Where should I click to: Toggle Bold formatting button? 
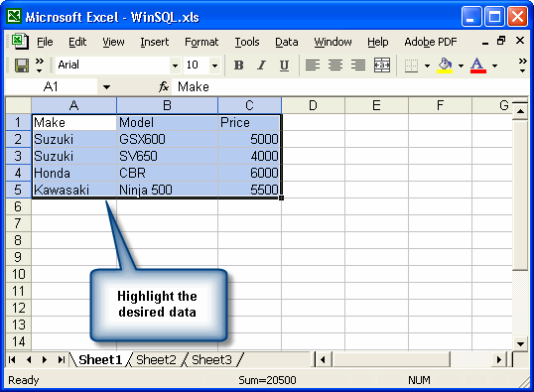point(239,65)
